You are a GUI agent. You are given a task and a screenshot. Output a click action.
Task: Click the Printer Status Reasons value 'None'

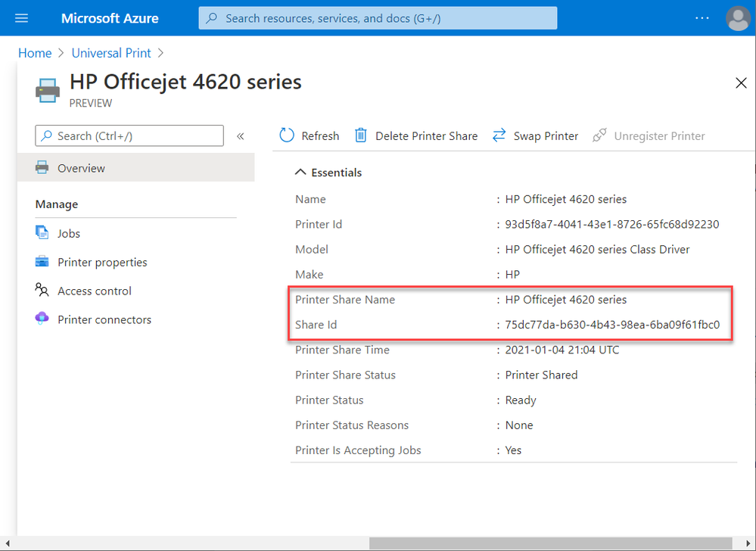click(519, 425)
